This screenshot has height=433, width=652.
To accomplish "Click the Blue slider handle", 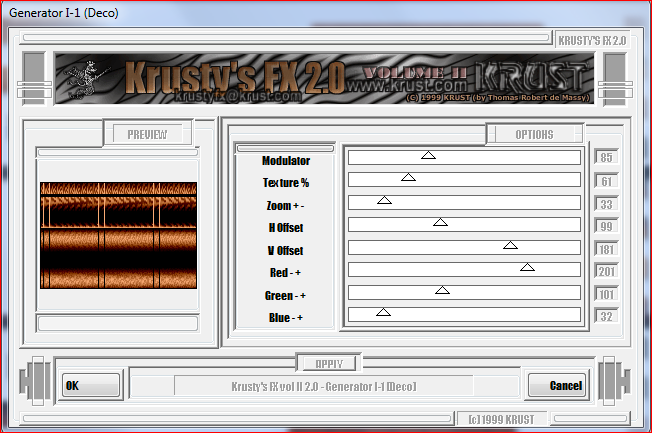I will pyautogui.click(x=383, y=313).
